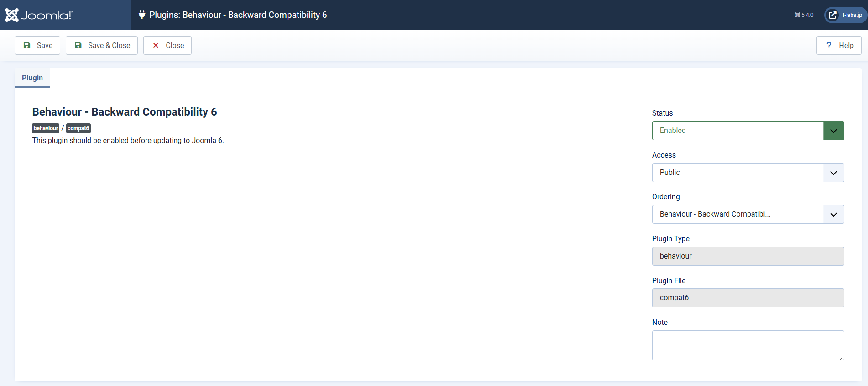
Task: Switch to the Plugin tab
Action: 32,78
